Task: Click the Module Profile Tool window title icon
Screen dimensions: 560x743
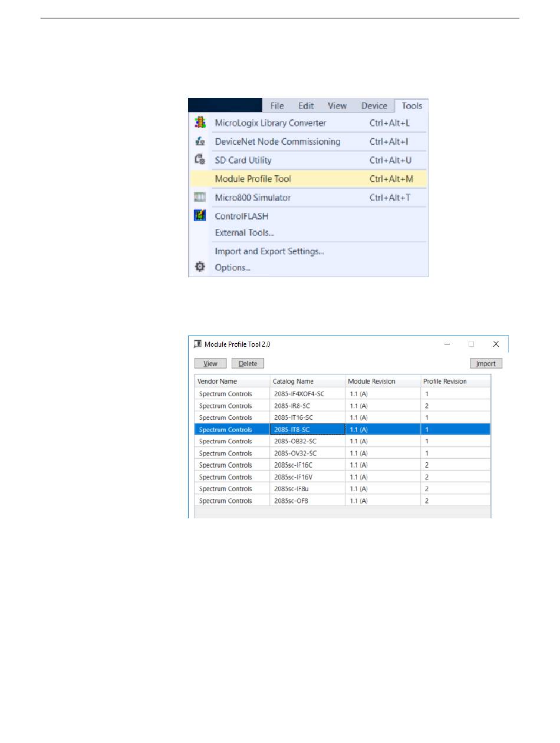Action: [197, 344]
